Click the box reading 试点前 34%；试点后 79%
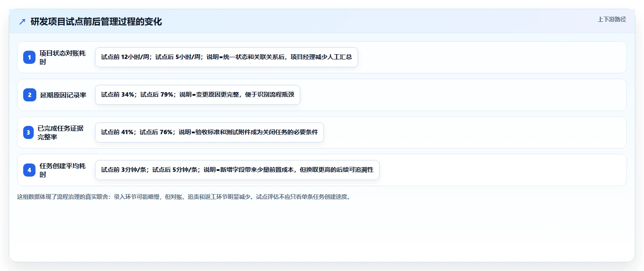This screenshot has width=644, height=271. click(197, 95)
